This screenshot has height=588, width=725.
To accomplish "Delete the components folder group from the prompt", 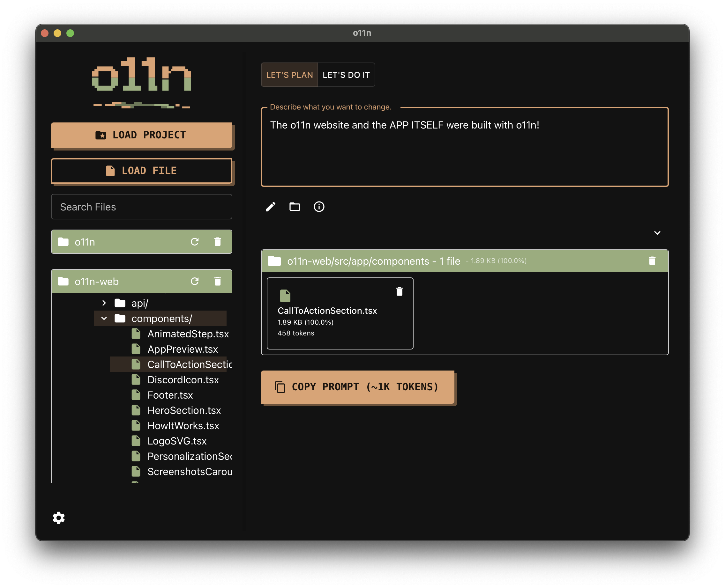I will pos(652,261).
